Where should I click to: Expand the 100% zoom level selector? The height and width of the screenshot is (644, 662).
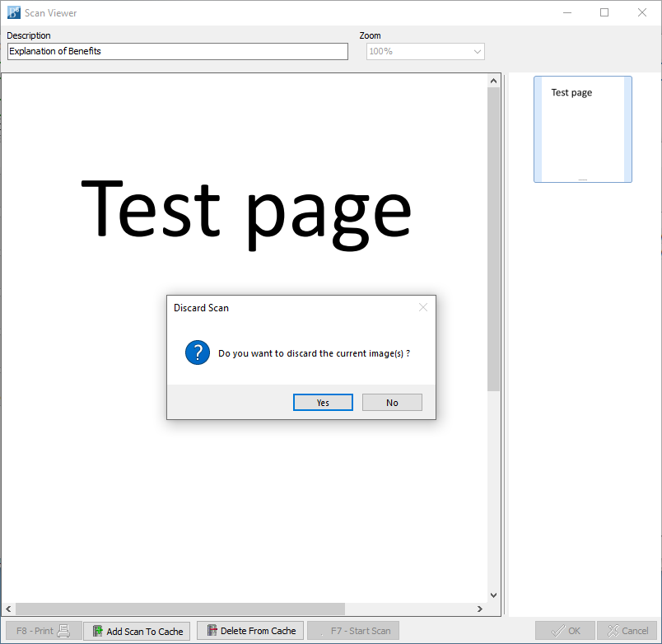(425, 51)
